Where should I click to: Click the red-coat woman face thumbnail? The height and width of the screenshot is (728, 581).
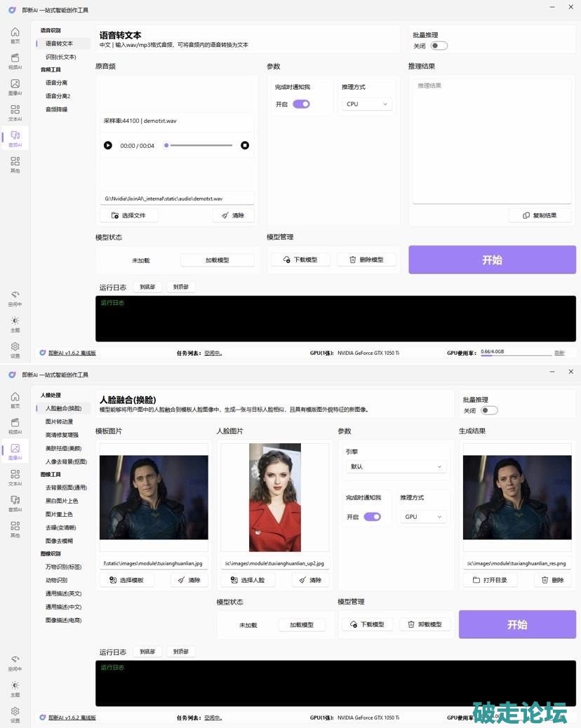[275, 497]
